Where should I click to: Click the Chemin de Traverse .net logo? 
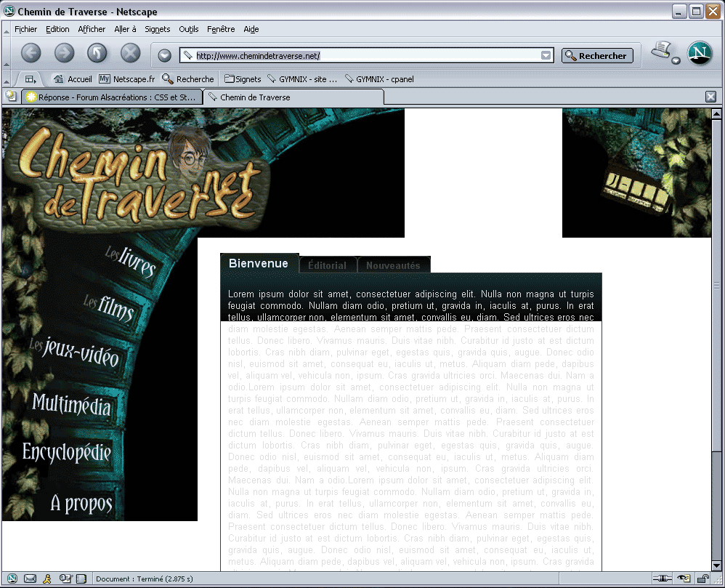138,176
